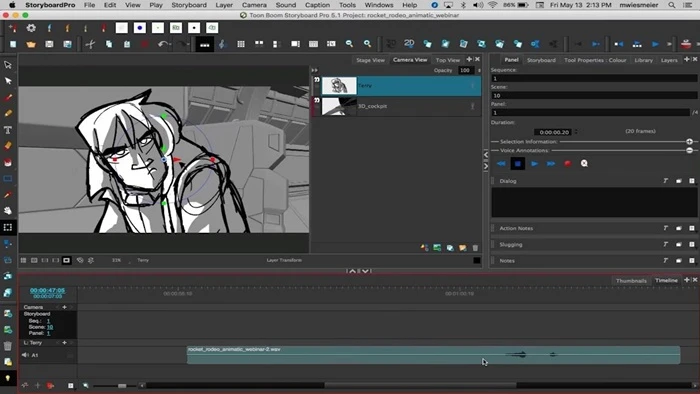Delete voice annotation with X button

[584, 164]
